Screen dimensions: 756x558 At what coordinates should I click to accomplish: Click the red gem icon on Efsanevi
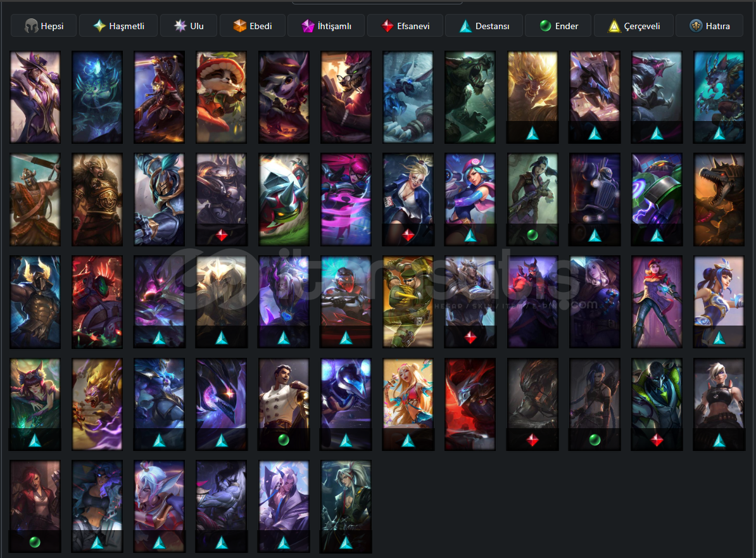[387, 26]
